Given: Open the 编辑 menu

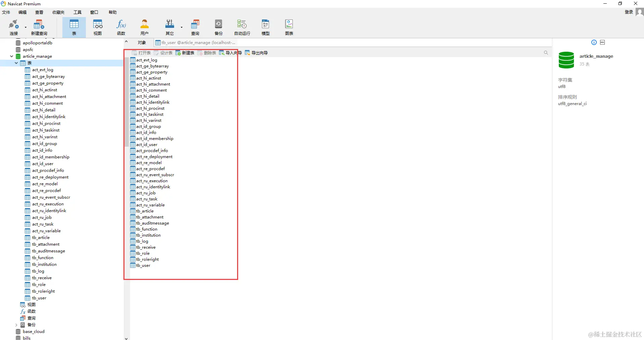Looking at the screenshot, I should click(x=22, y=12).
